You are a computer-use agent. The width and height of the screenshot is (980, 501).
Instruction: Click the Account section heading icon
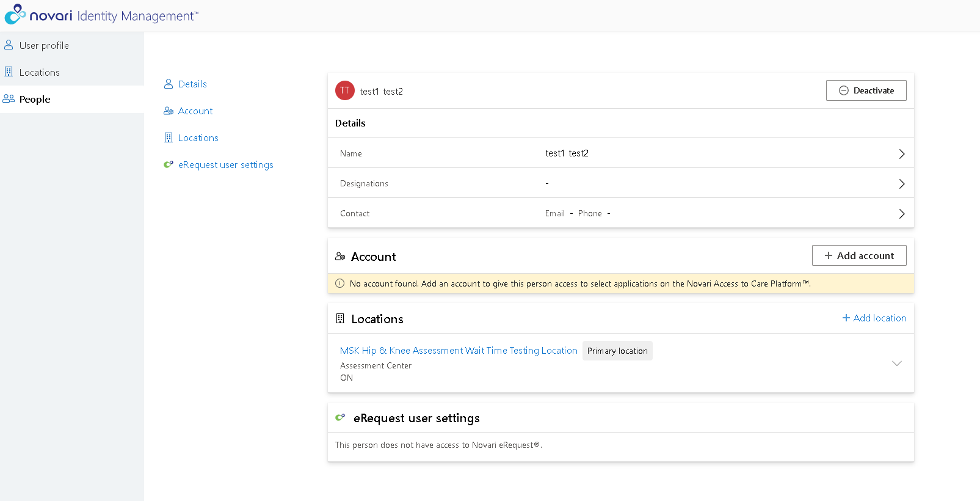pos(340,257)
